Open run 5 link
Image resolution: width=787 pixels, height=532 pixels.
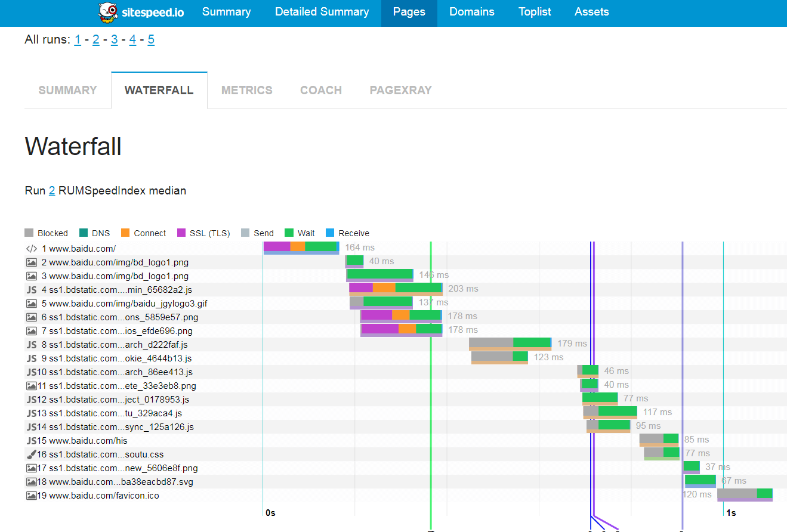(151, 40)
